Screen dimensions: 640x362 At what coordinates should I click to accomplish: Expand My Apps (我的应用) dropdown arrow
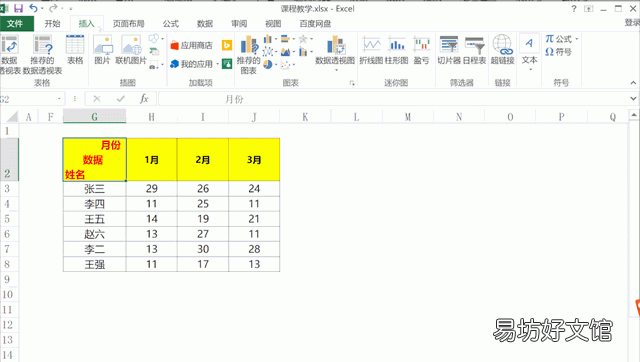[218, 64]
